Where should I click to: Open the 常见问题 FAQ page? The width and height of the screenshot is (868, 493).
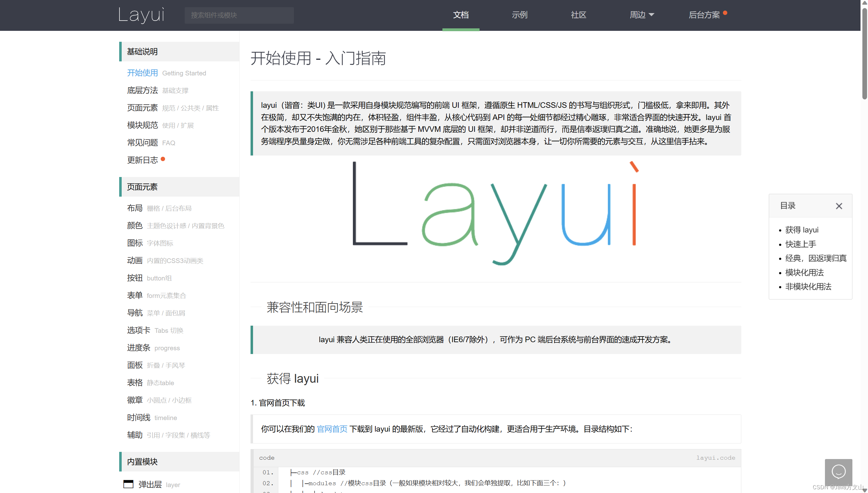coord(142,142)
